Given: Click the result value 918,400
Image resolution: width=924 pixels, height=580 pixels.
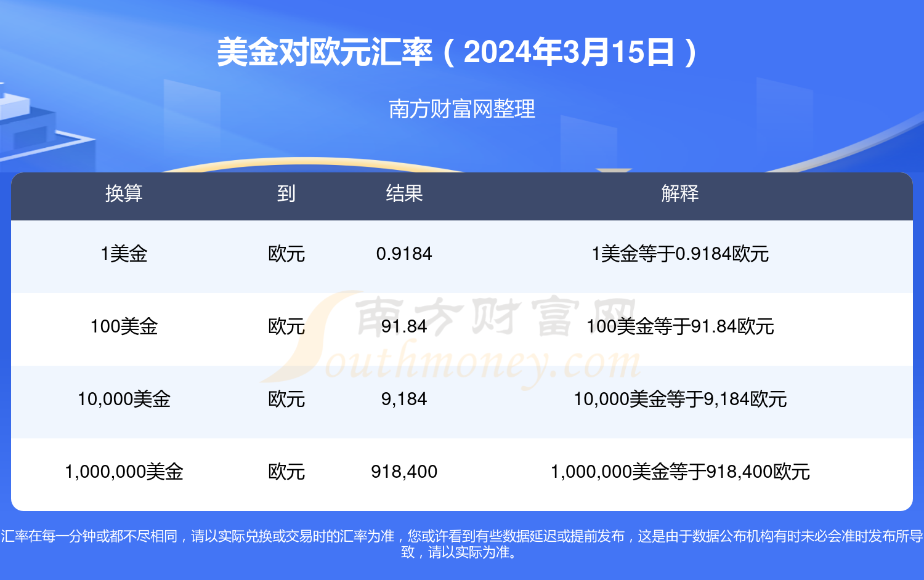Looking at the screenshot, I should click(x=404, y=472).
